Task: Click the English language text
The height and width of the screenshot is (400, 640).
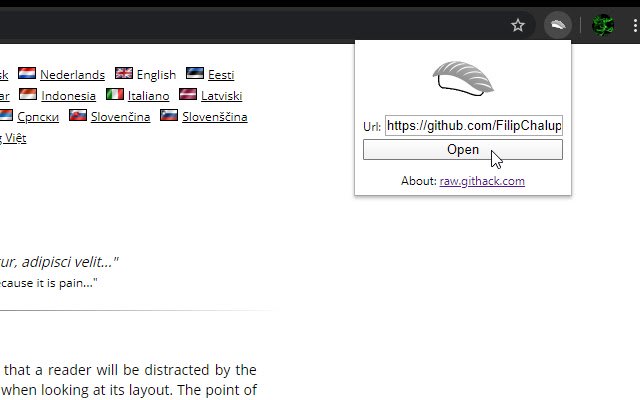Action: (x=156, y=75)
